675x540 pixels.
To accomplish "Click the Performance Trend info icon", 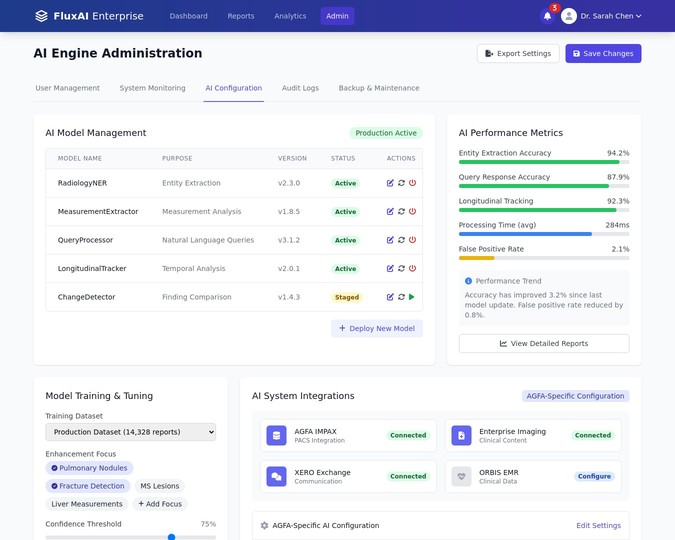I will (468, 281).
